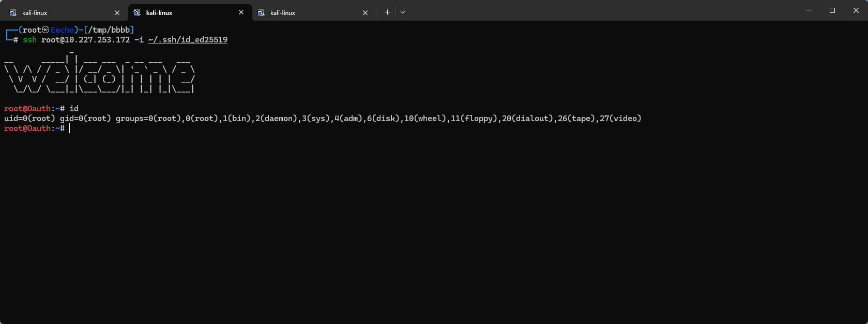Click 26(tape) in the groups output
The height and width of the screenshot is (324, 868).
click(x=576, y=119)
